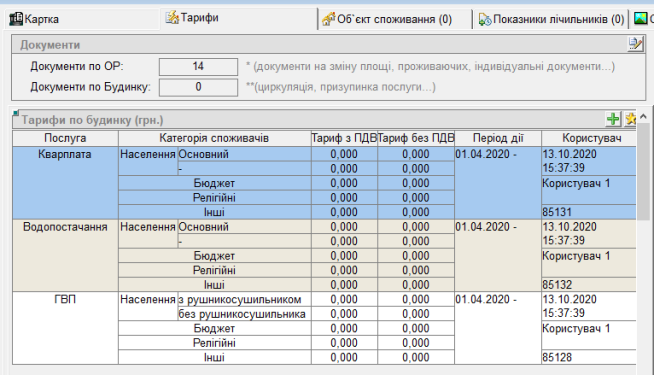Click the Період дії column header
This screenshot has width=654, height=375.
498,138
